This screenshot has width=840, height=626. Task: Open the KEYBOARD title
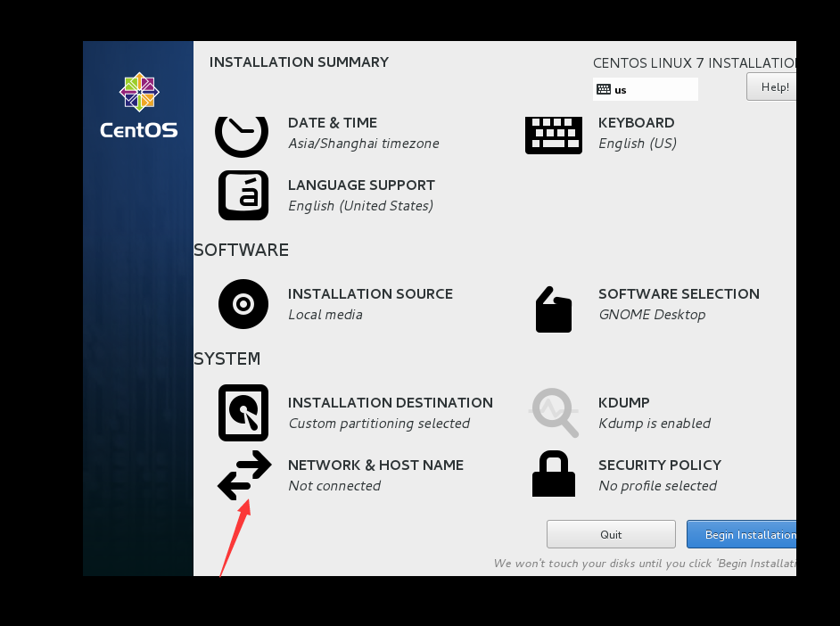point(637,123)
